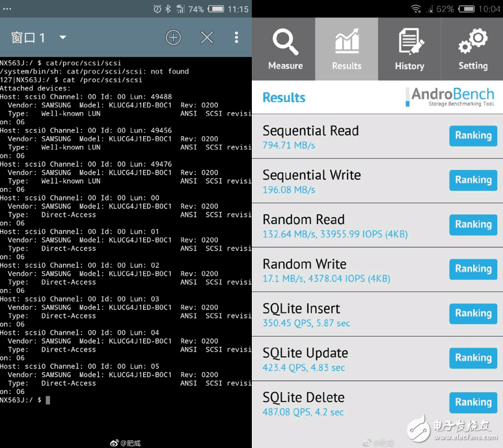Open the terminal overflow menu

[237, 38]
